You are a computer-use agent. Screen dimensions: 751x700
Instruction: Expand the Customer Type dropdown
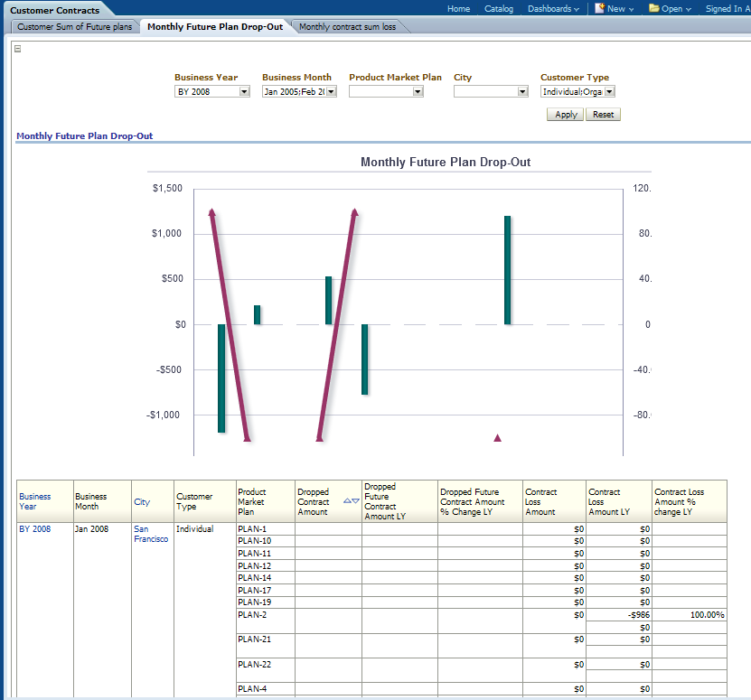609,91
